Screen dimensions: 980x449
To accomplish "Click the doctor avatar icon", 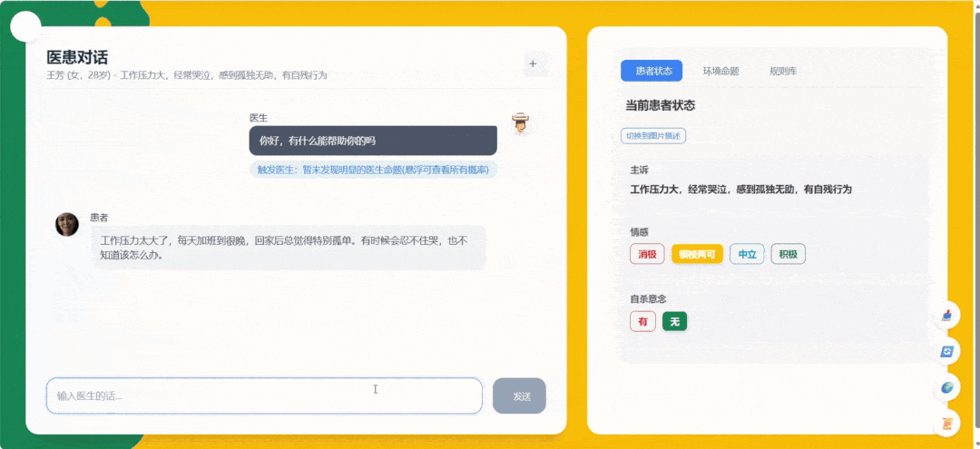I will click(519, 123).
